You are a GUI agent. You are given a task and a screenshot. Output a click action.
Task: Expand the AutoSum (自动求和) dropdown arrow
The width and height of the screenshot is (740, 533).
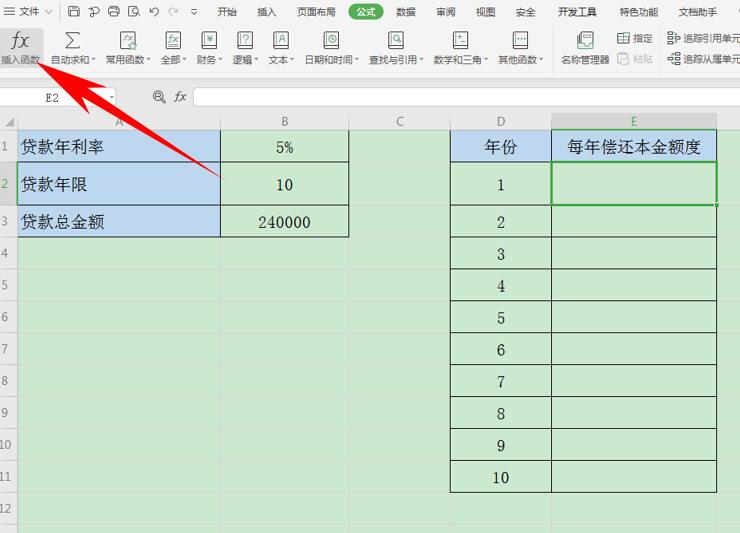[93, 59]
